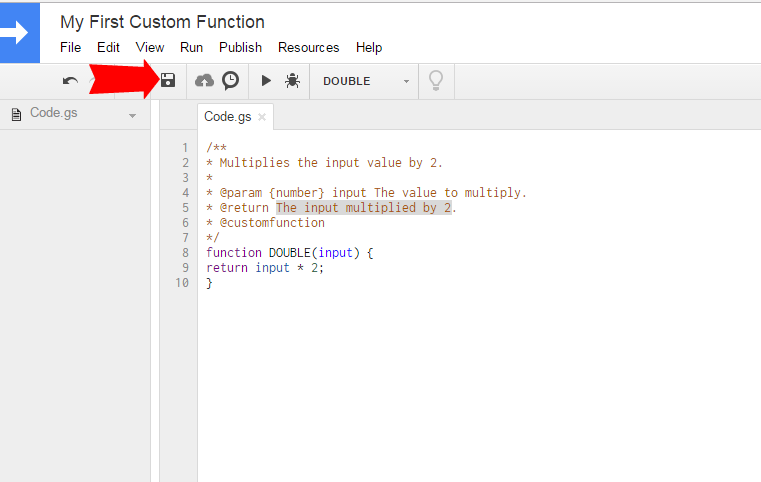The image size is (761, 482).
Task: Open the File menu
Action: pyautogui.click(x=70, y=47)
